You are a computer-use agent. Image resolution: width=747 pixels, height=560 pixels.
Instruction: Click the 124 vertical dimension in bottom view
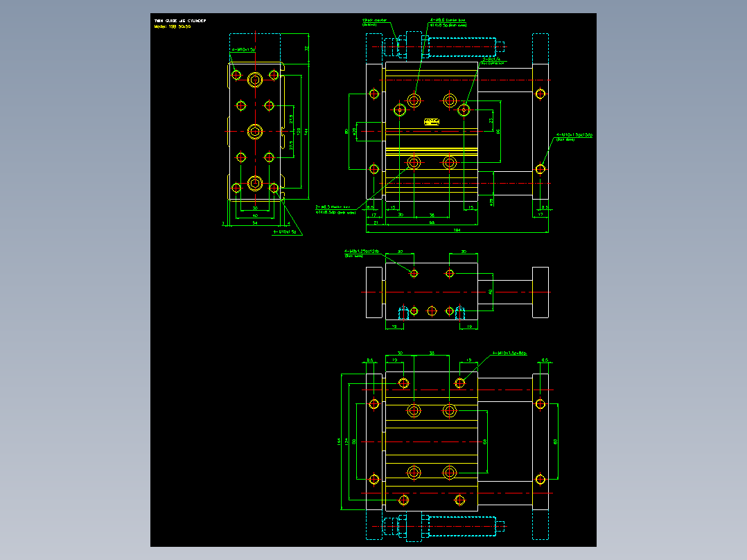coord(346,441)
